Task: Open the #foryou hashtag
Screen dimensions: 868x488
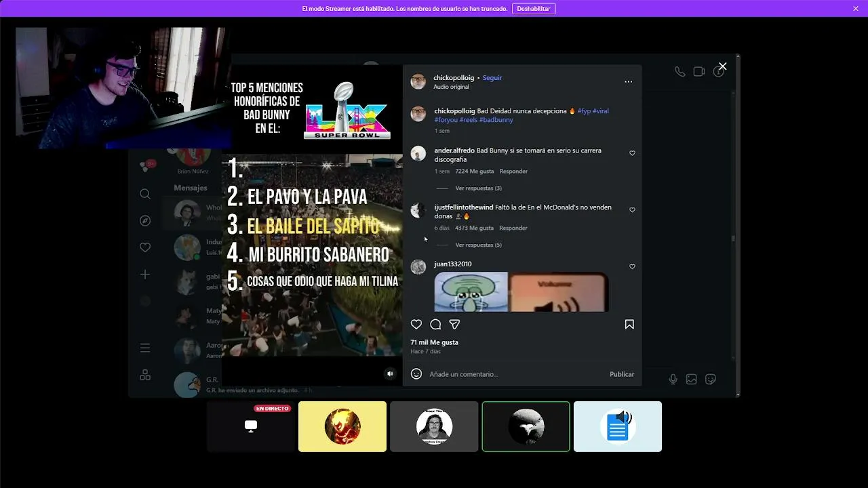Action: pos(446,120)
